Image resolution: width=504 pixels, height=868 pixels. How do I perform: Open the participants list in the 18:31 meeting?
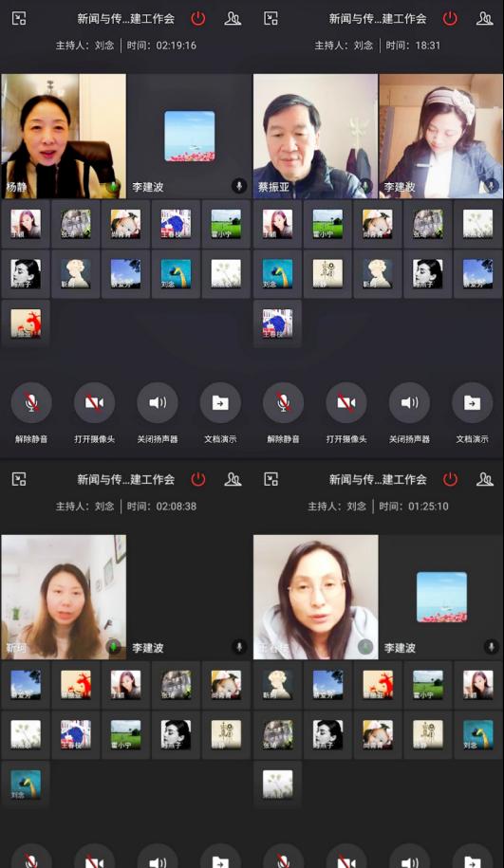[x=485, y=18]
